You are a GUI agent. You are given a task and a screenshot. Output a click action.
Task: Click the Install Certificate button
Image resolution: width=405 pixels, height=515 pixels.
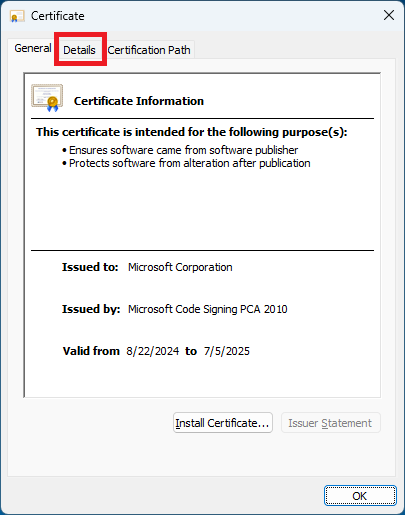pos(223,423)
